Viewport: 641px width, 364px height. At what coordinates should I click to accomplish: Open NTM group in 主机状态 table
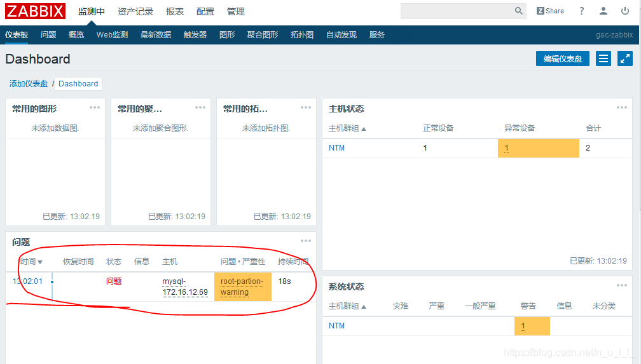coord(336,148)
